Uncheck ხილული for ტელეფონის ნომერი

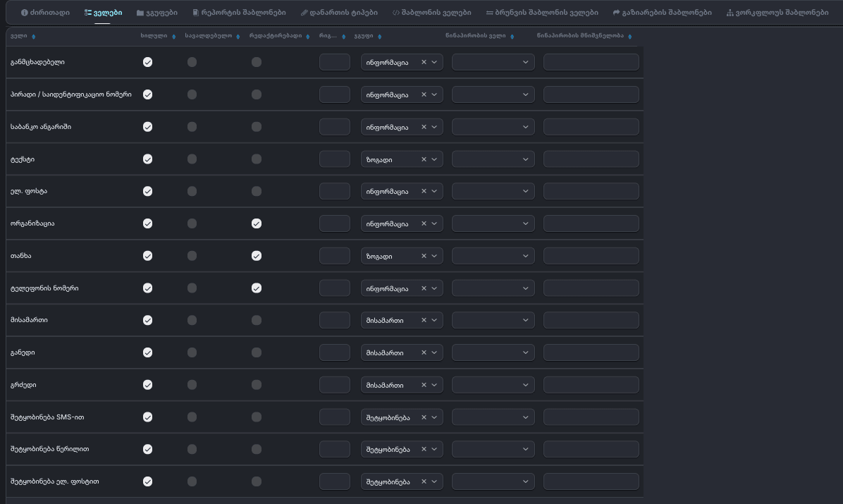[147, 288]
